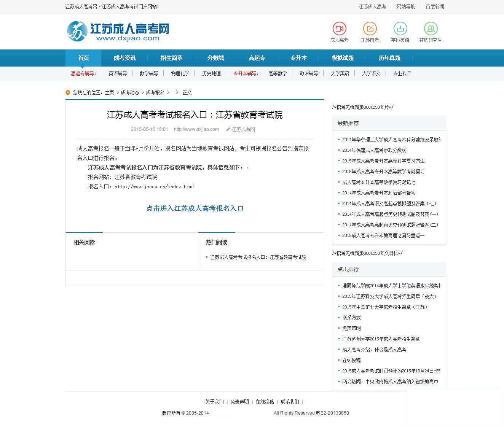The image size is (504, 426).
Task: Open 2015成人高考考试时间预计 article
Action: click(x=391, y=371)
